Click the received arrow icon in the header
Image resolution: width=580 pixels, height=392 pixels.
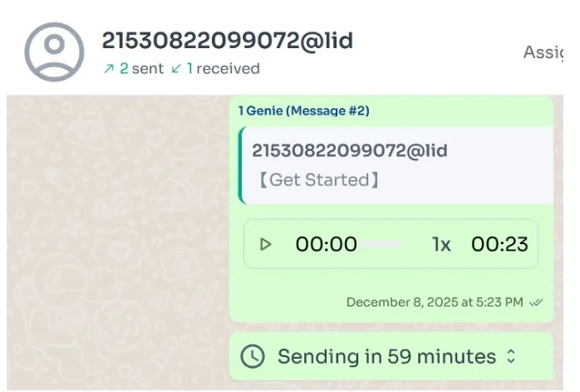(175, 69)
